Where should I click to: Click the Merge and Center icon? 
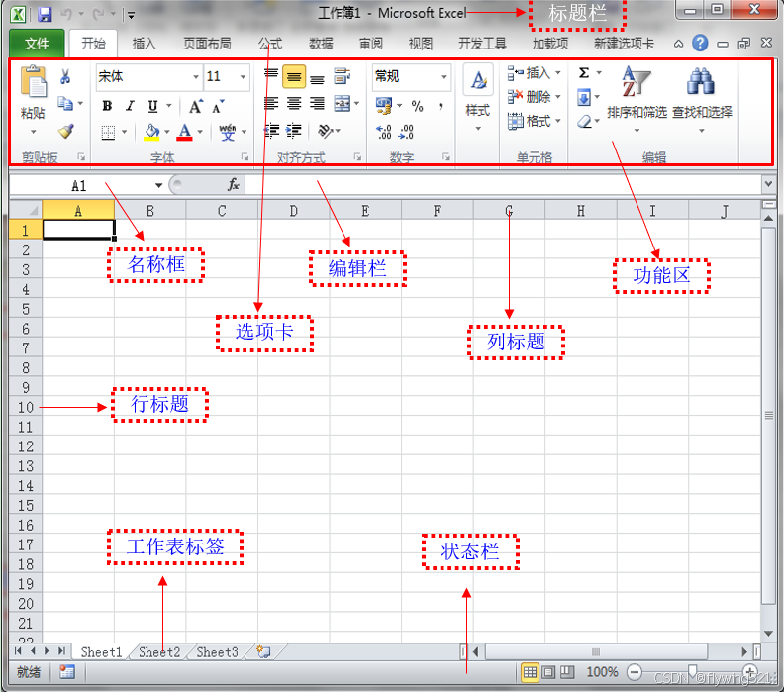(x=343, y=104)
